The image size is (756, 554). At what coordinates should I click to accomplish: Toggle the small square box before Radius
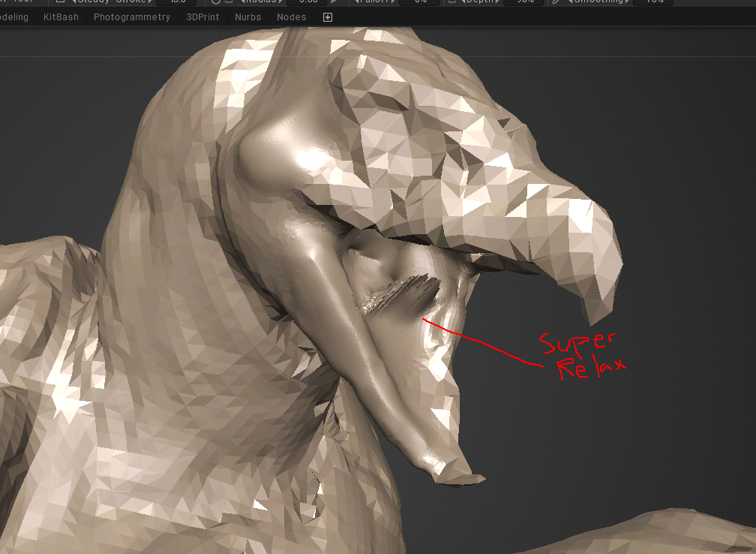tap(229, 2)
